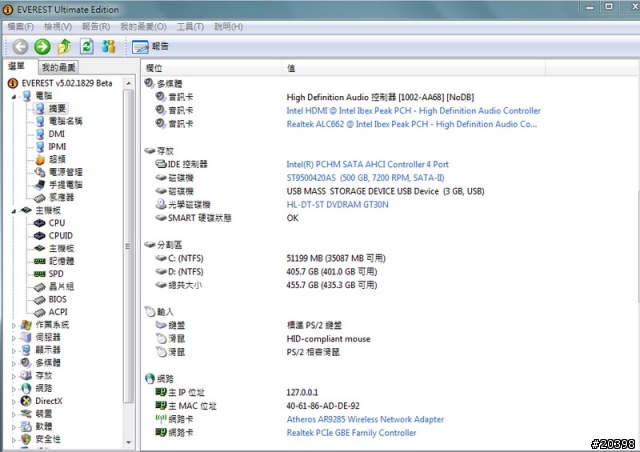Open the 檢視(V) menu
Viewport: 640px width, 452px height.
[x=58, y=27]
